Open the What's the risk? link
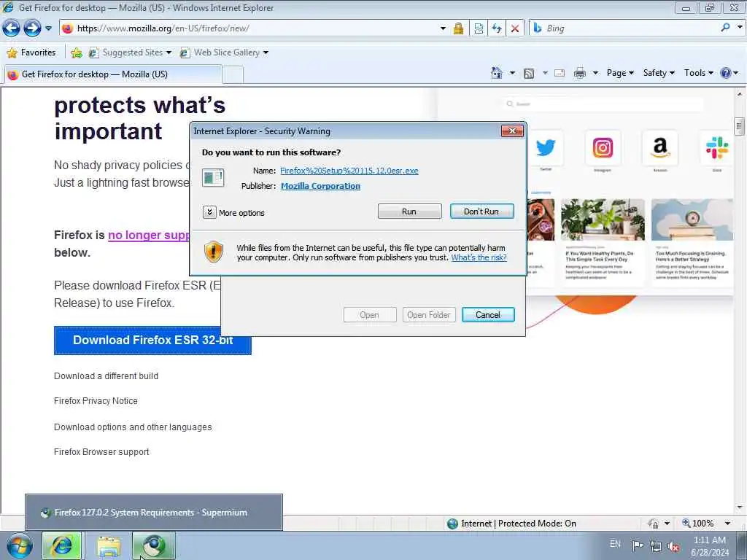 (479, 257)
